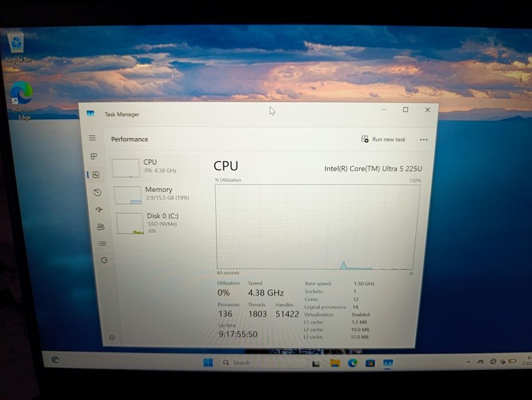532x400 pixels.
Task: Click the Task Manager title bar icon
Action: coord(90,113)
